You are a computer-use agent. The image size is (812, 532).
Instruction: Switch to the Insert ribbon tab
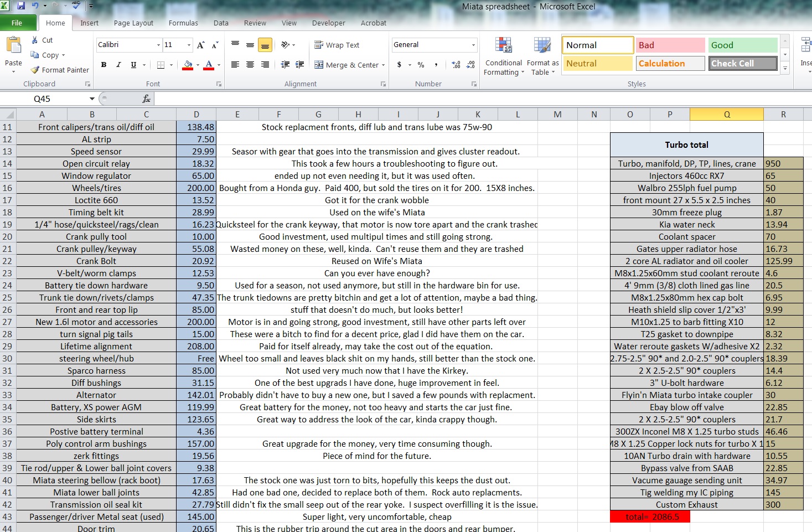(x=89, y=23)
